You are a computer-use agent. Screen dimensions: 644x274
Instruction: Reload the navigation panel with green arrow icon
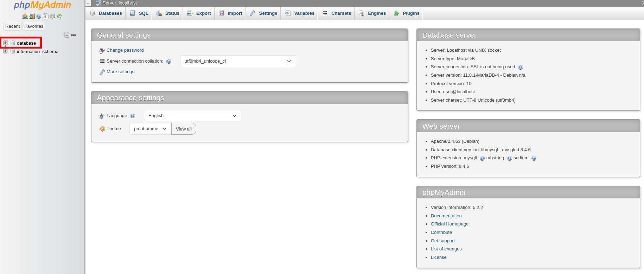[59, 16]
